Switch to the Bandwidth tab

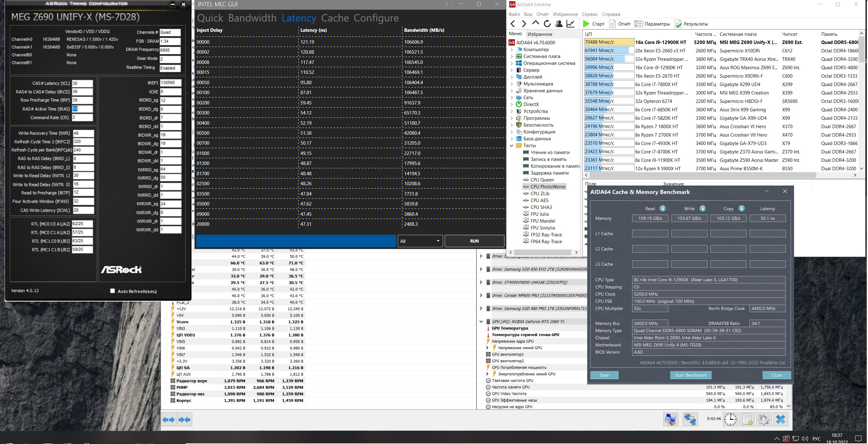coord(252,18)
